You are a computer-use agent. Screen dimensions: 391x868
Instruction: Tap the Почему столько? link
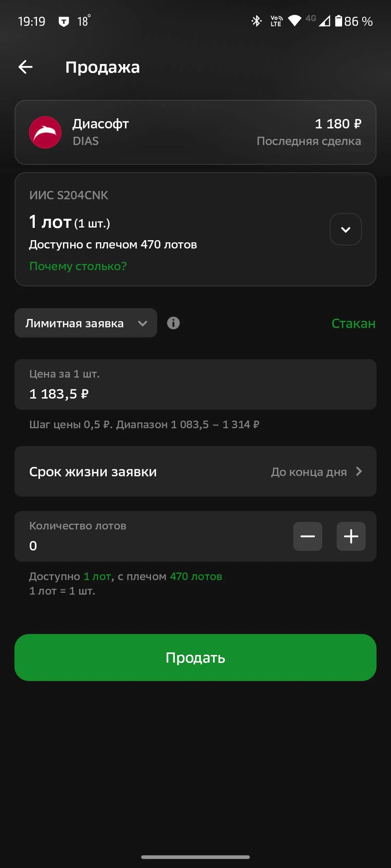tap(78, 266)
